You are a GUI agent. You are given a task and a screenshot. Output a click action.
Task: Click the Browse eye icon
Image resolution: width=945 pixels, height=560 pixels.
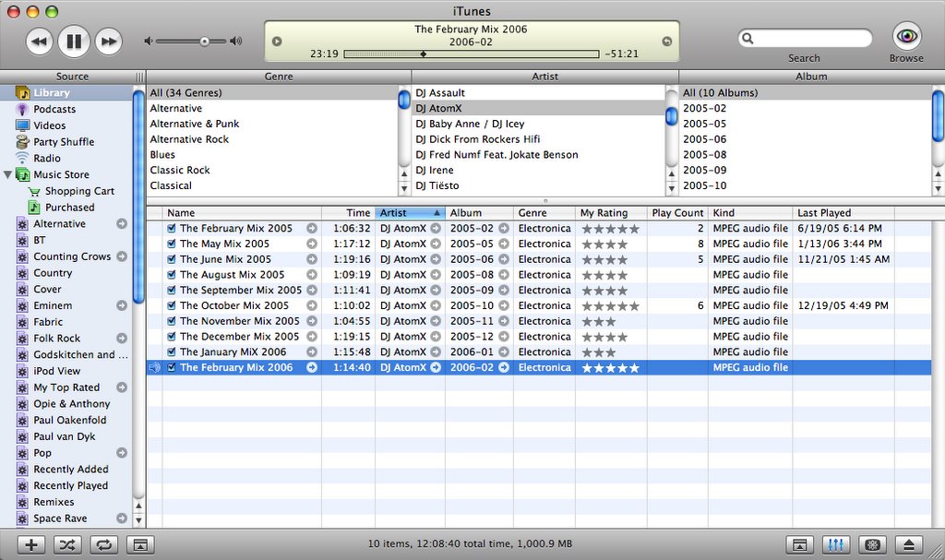906,36
